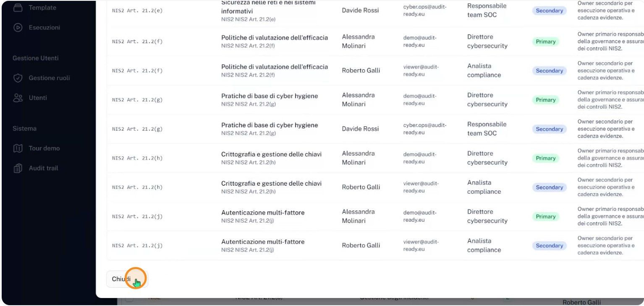Click Secondary badge for Roberto Galli Crittografia row
The height and width of the screenshot is (306, 644).
(x=549, y=187)
